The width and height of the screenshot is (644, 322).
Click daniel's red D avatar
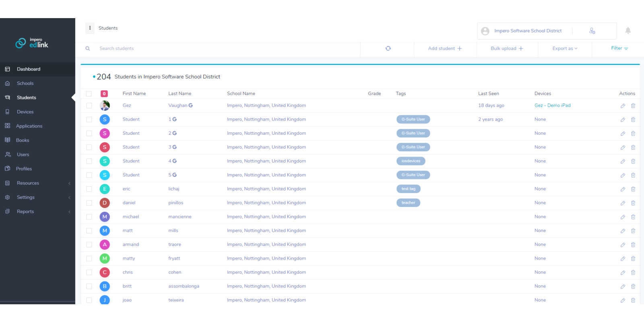pos(105,203)
